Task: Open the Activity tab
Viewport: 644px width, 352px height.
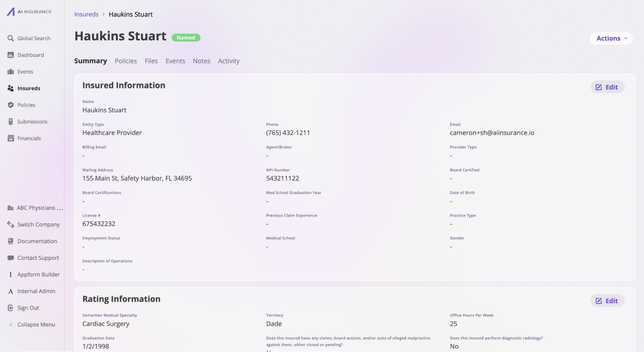Action: click(x=228, y=61)
